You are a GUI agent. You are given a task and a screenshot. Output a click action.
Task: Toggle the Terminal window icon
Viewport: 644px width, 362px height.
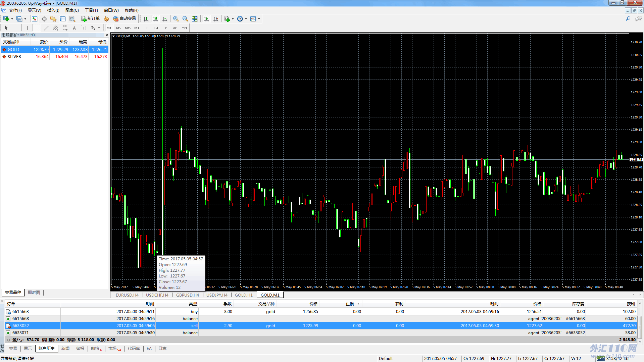(63, 19)
